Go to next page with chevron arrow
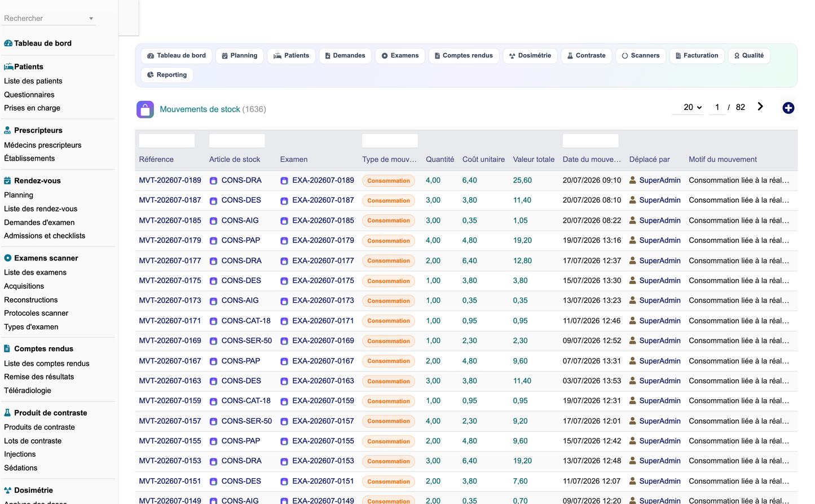This screenshot has width=815, height=504. click(x=760, y=107)
